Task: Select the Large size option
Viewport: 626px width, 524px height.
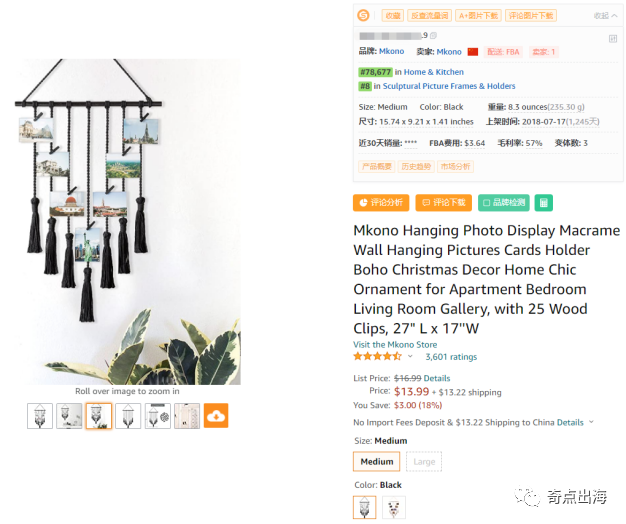Action: 424,461
